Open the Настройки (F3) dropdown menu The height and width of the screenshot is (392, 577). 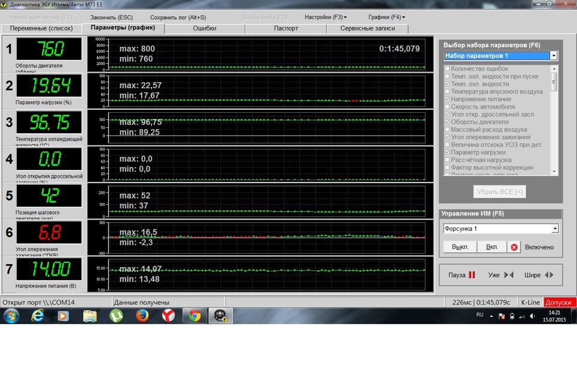click(326, 17)
